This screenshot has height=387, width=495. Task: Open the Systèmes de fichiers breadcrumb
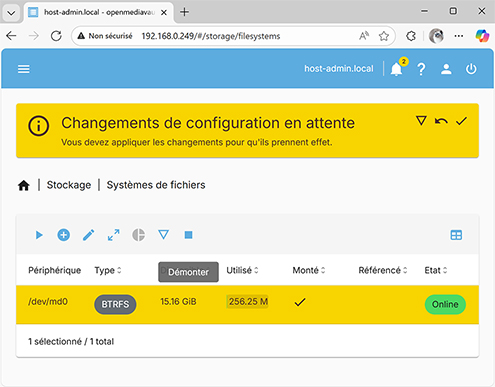point(156,185)
